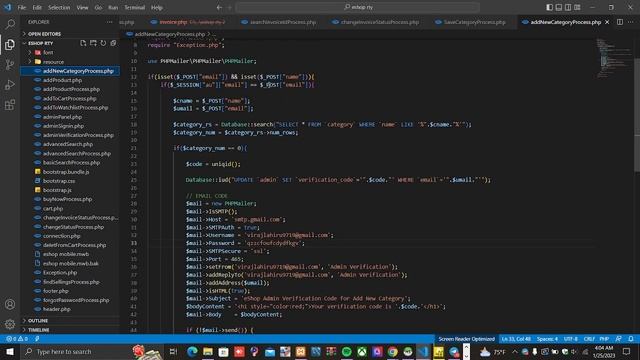Toggle the bottom panel layout icon

pyautogui.click(x=559, y=7)
